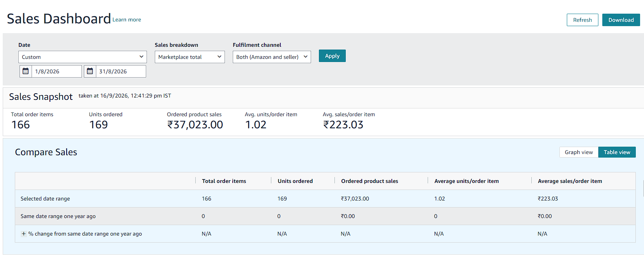Image resolution: width=644 pixels, height=259 pixels.
Task: Click the Ordered product sales column header
Action: point(370,181)
